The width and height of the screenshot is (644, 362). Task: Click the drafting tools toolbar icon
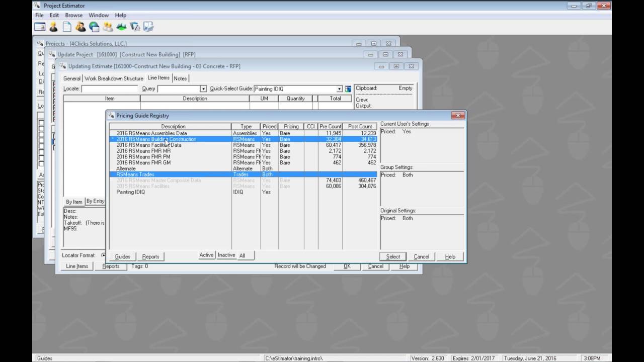[x=135, y=27]
